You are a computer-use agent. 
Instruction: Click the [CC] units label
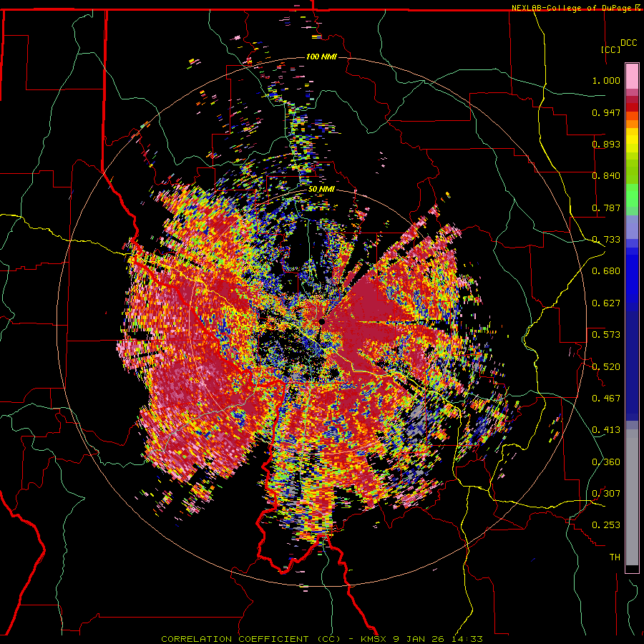click(611, 49)
